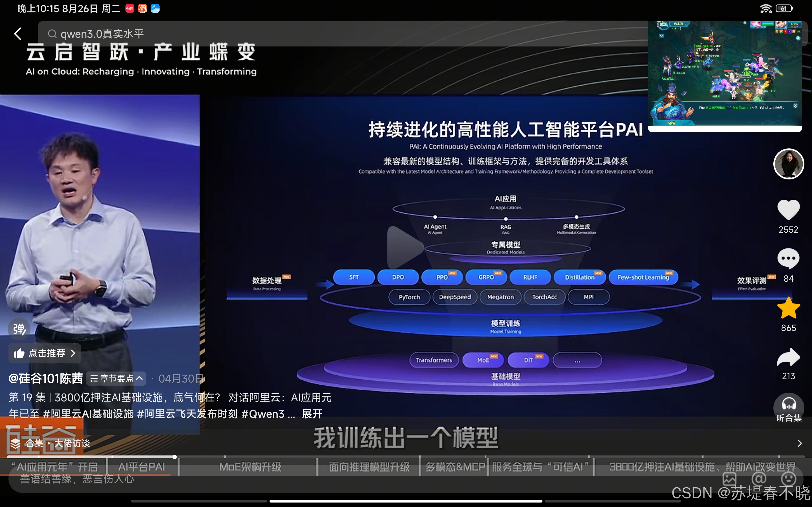Screen dimensions: 812x507
Task: Tap the 点击推荐 button
Action: 45,353
